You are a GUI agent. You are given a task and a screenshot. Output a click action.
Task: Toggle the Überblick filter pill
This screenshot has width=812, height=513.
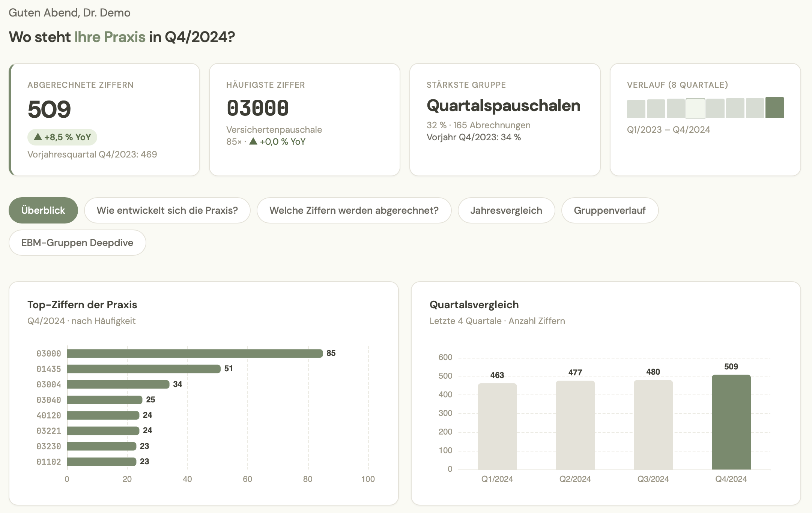(43, 210)
